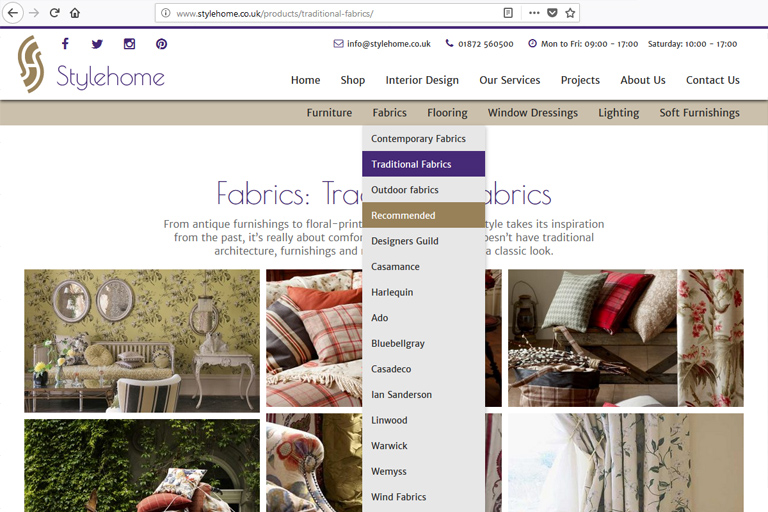Click the clock opening hours icon
The width and height of the screenshot is (768, 512).
[x=532, y=44]
